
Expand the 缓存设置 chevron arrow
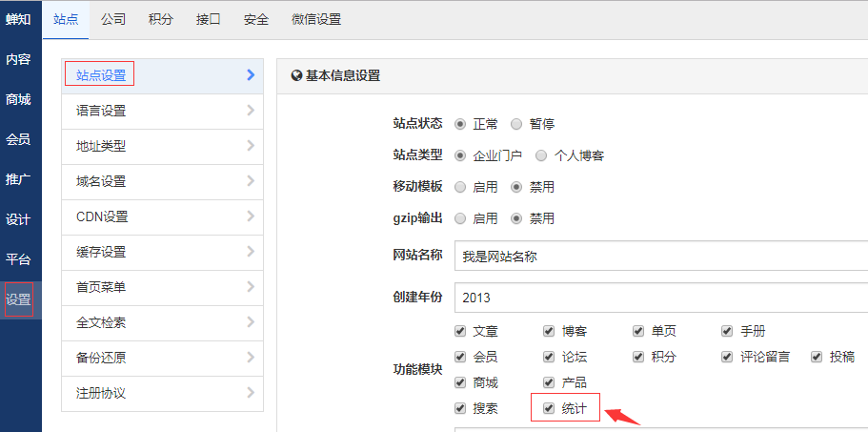point(251,252)
